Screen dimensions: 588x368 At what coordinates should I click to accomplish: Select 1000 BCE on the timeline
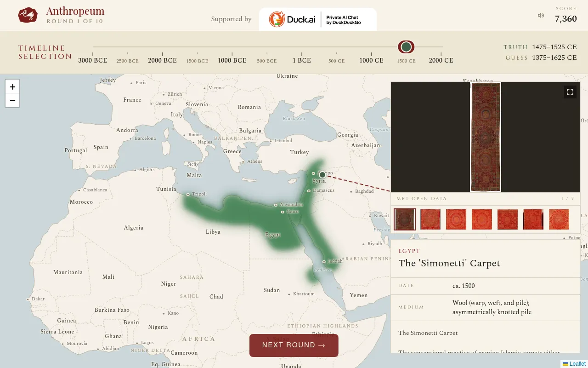coord(232,60)
